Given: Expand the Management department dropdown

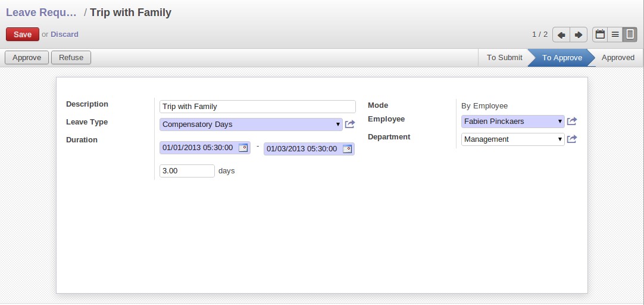Looking at the screenshot, I should pos(513,139).
